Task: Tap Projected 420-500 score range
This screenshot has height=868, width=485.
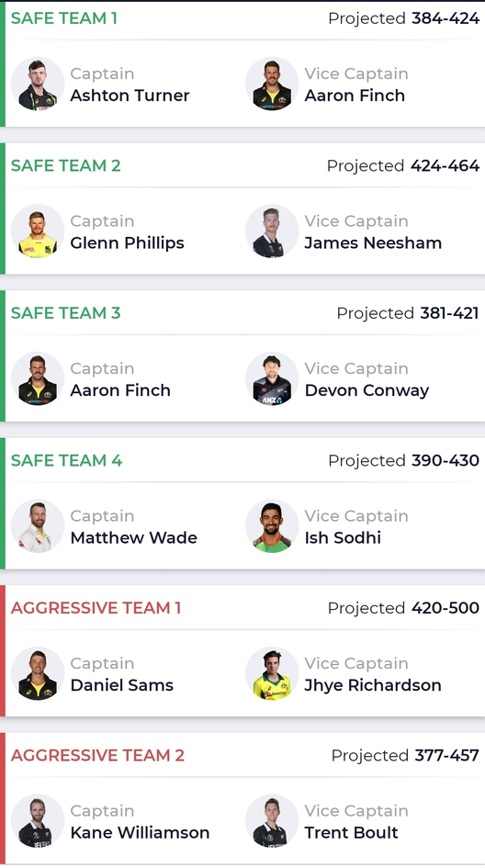Action: 403,608
